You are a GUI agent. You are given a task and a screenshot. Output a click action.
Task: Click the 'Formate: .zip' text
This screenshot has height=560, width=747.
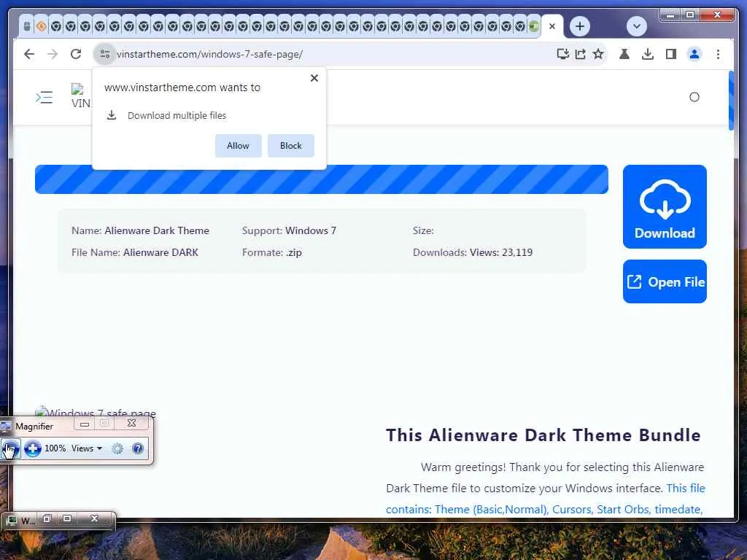coord(271,252)
